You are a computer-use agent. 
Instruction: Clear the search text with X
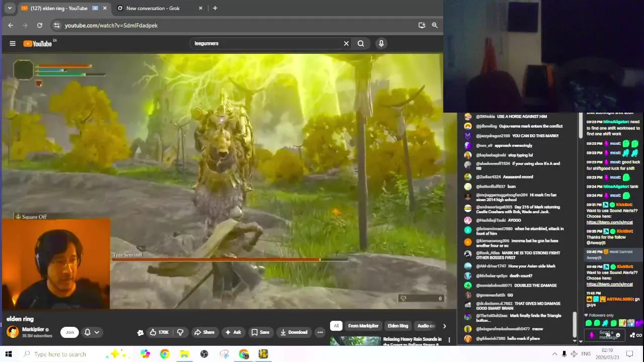(x=346, y=43)
